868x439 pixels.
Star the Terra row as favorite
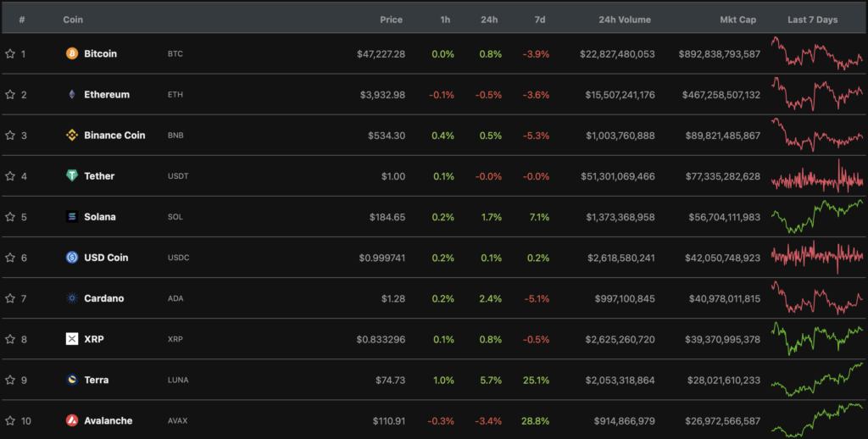click(x=10, y=380)
